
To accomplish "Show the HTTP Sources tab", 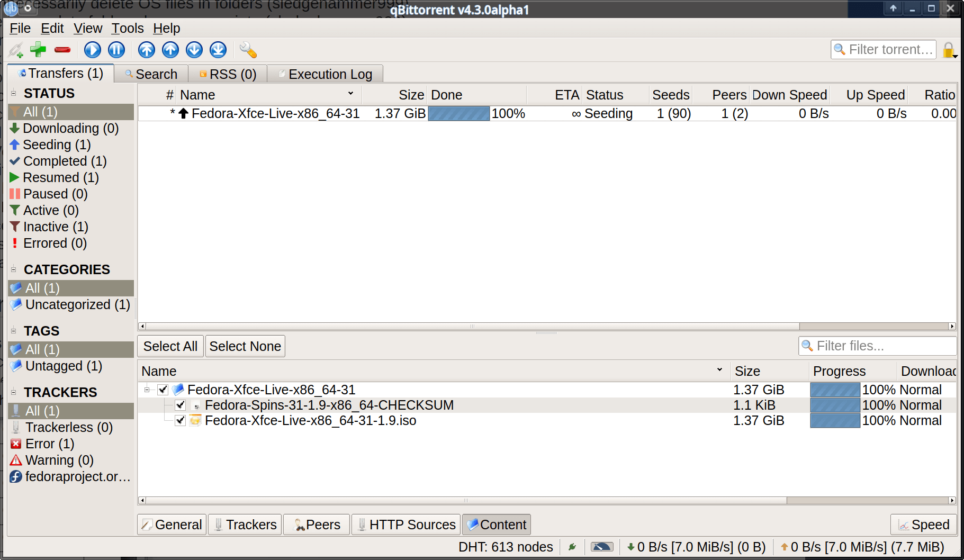I will point(406,525).
